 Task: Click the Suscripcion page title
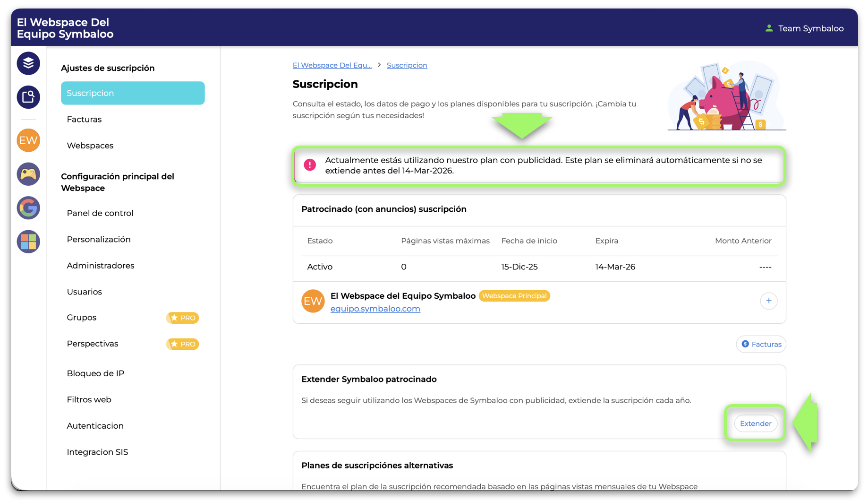pos(325,84)
